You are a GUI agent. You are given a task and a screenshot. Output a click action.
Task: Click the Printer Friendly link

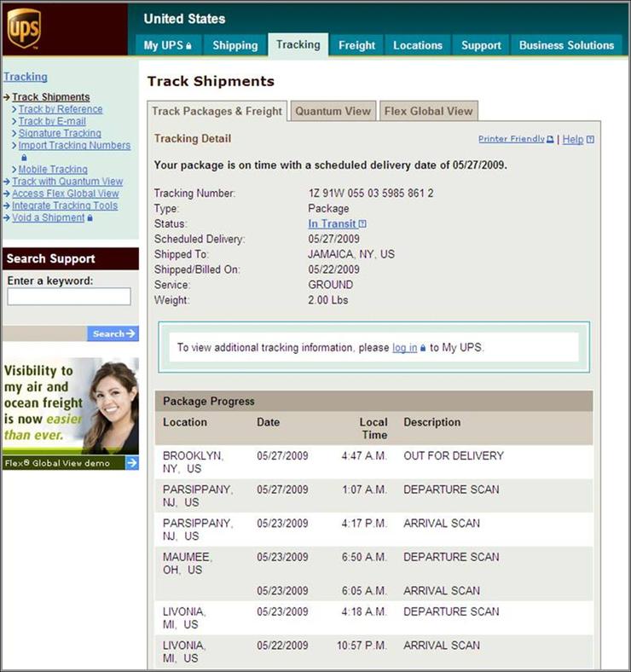click(512, 139)
